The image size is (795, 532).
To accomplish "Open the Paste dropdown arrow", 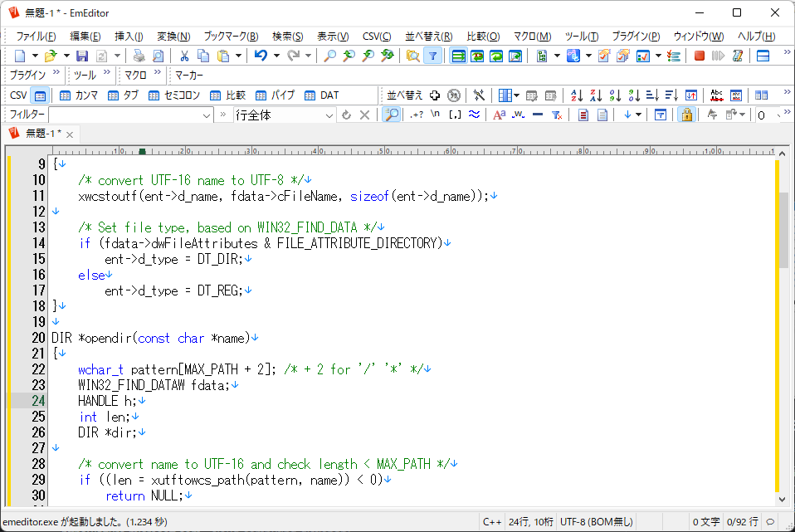I will (x=238, y=56).
